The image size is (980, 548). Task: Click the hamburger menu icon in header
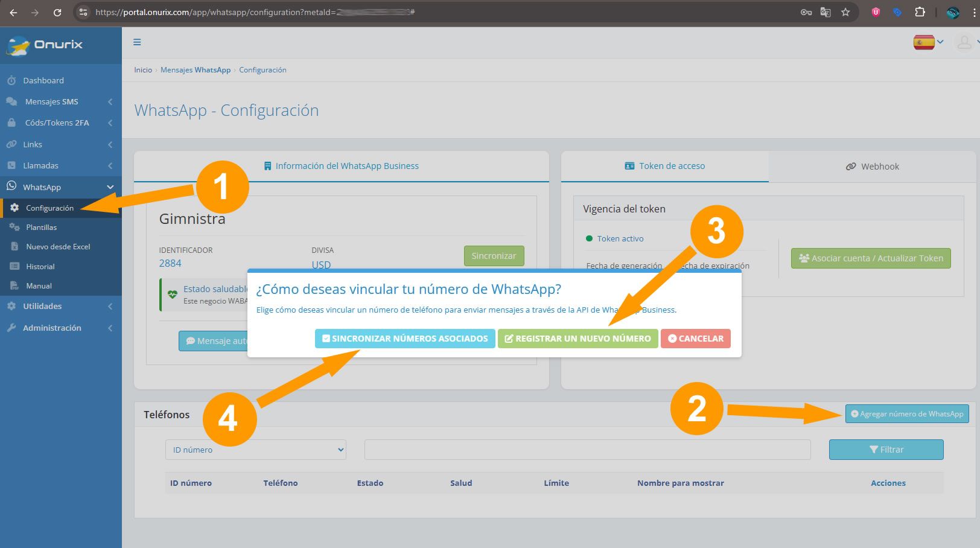pos(137,42)
